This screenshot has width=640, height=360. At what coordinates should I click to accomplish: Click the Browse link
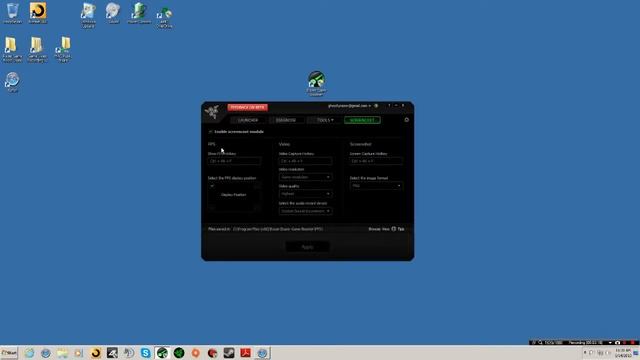[374, 229]
